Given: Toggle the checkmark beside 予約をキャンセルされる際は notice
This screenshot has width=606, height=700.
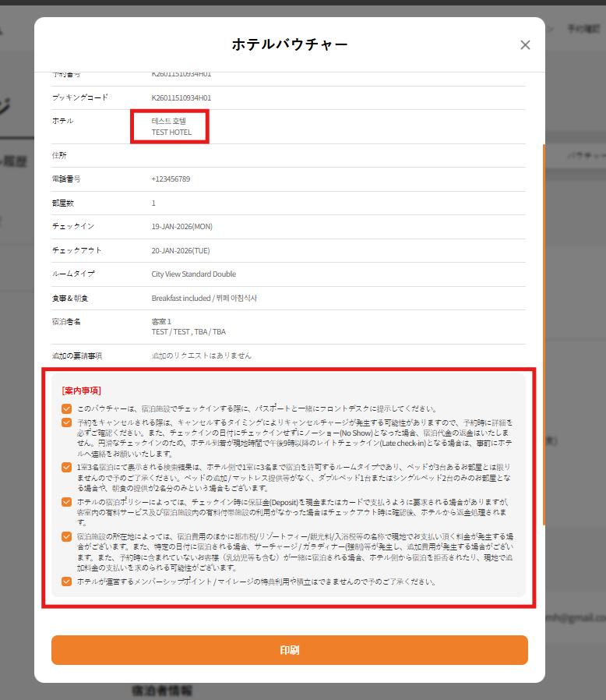Looking at the screenshot, I should point(66,422).
